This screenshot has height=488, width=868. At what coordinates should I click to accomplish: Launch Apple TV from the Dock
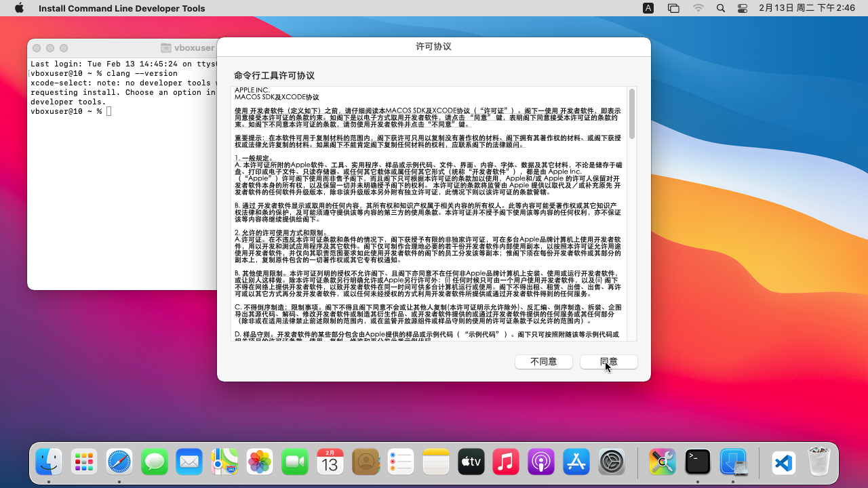coord(471,462)
